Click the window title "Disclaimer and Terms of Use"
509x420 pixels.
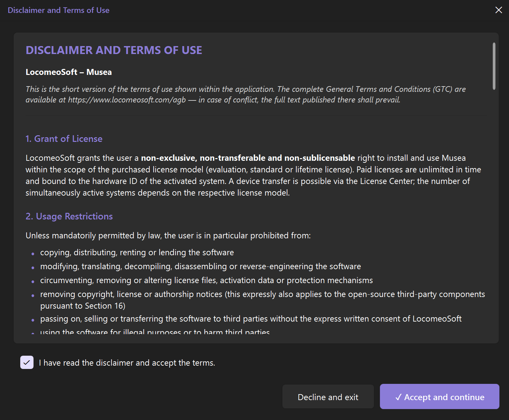point(58,10)
